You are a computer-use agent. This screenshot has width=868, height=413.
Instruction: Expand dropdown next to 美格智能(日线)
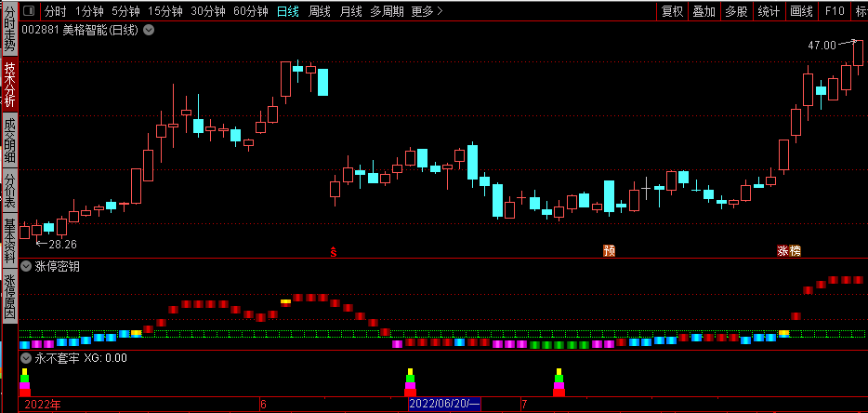point(149,31)
